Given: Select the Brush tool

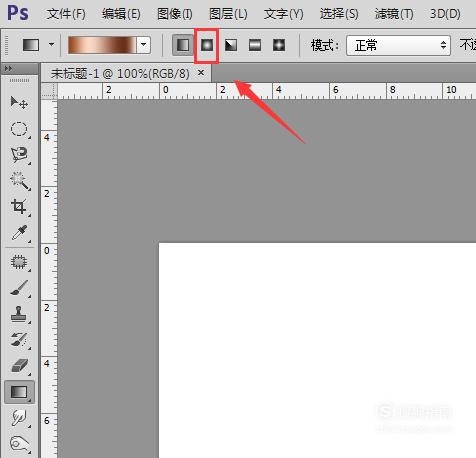Looking at the screenshot, I should coord(19,288).
